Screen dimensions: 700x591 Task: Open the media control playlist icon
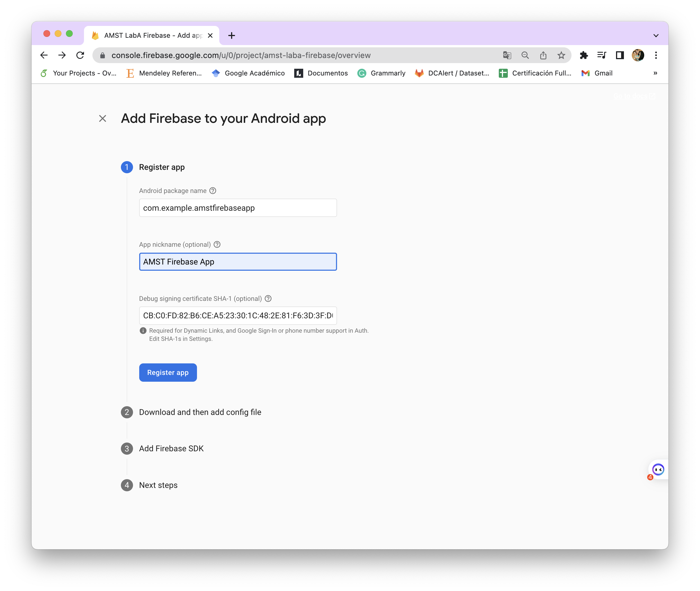pyautogui.click(x=602, y=55)
